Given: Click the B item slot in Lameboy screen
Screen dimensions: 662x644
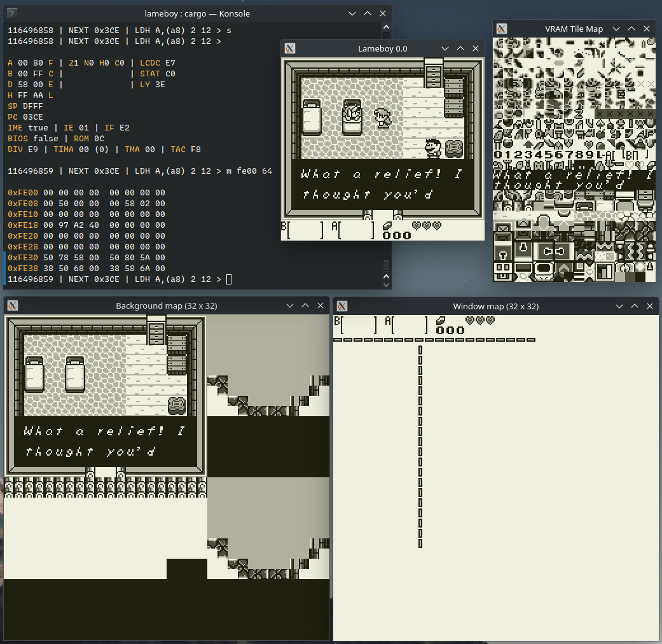Looking at the screenshot, I should point(303,230).
